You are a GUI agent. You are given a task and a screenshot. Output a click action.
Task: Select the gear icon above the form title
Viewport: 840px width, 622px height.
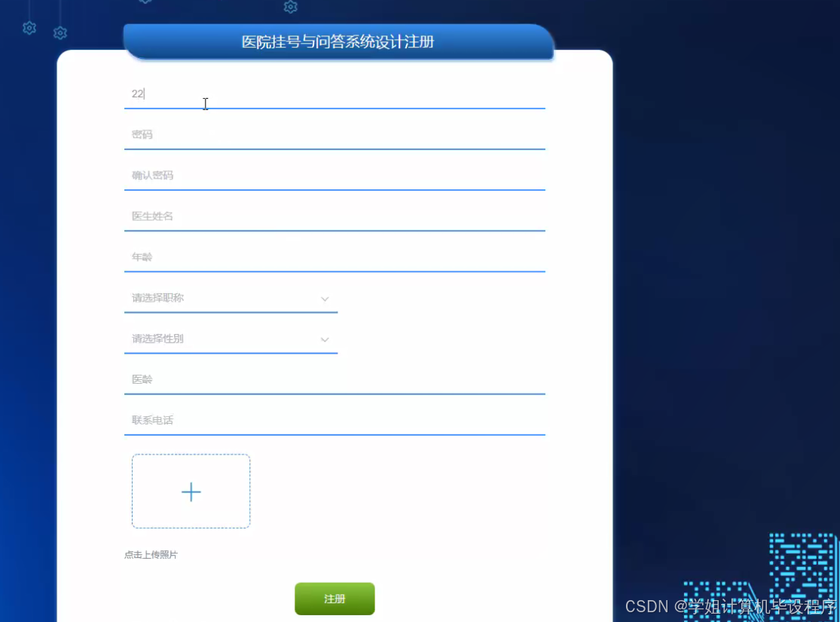click(x=291, y=7)
